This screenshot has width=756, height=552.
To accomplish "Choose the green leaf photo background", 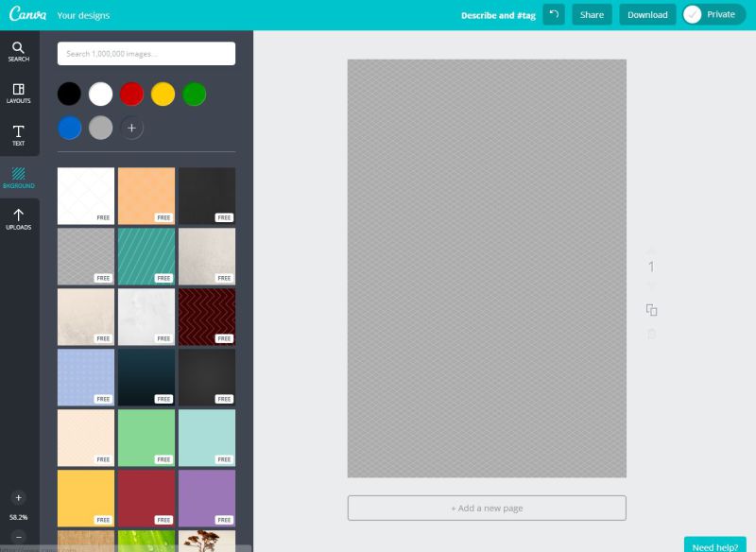I will (146, 541).
